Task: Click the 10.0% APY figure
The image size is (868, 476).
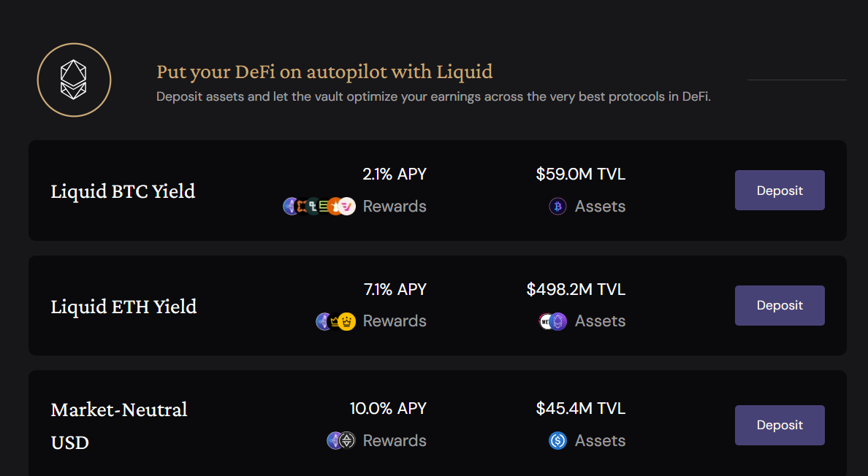Action: click(x=388, y=409)
